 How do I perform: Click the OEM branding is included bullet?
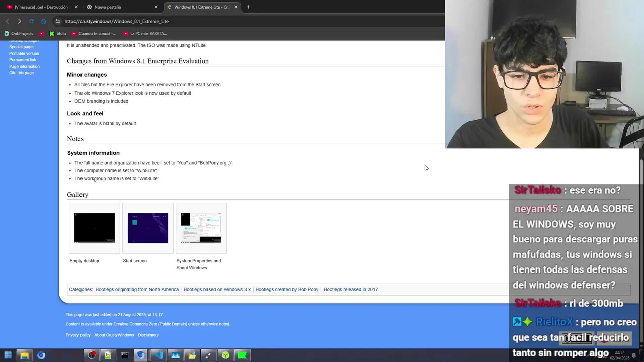[x=101, y=101]
